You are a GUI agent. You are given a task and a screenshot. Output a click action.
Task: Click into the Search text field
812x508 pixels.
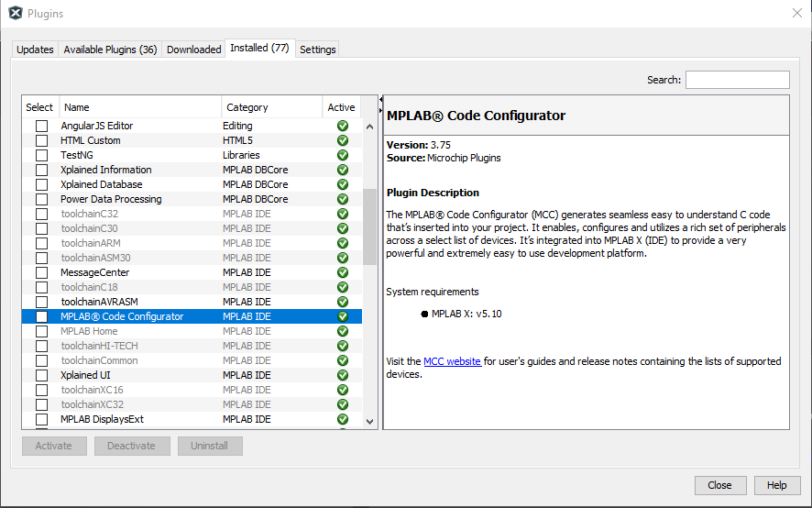click(x=737, y=80)
